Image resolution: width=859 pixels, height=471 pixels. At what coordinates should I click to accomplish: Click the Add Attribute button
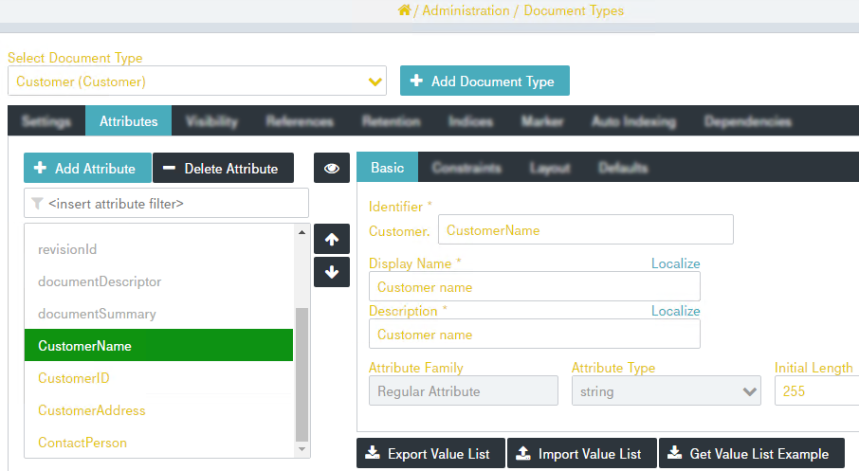click(x=87, y=168)
